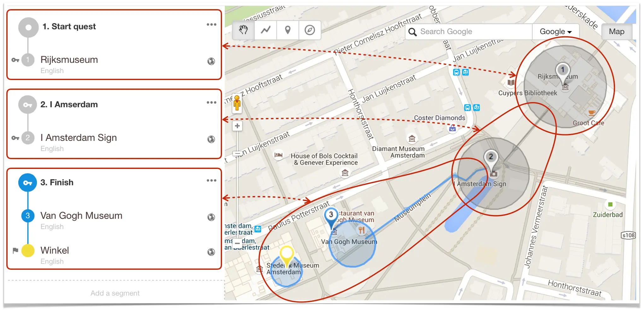Toggle globe icon for Rijksmuseum
The width and height of the screenshot is (644, 312).
(x=211, y=61)
